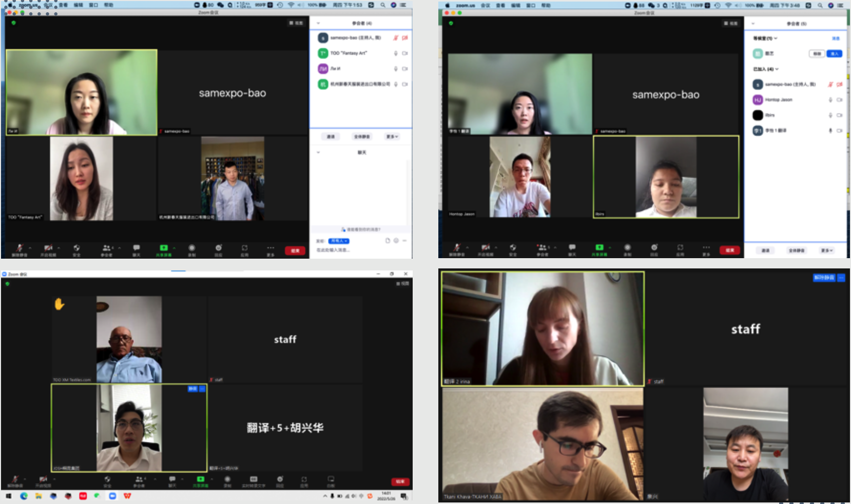This screenshot has width=851, height=504.
Task: Open the 窗口 menu in the waiting-room window menu bar
Action: tap(531, 6)
